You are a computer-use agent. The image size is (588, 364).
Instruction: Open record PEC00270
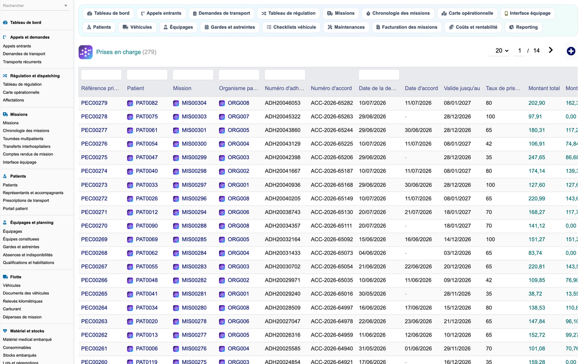point(94,226)
